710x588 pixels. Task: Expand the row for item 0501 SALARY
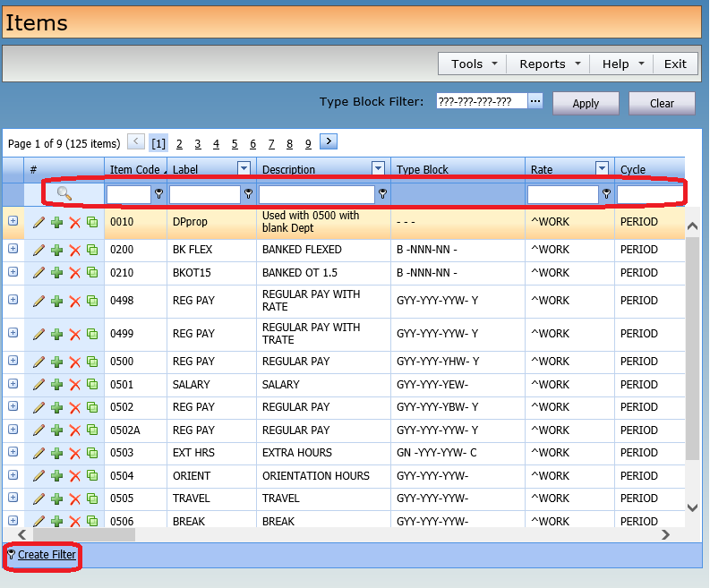click(x=13, y=384)
